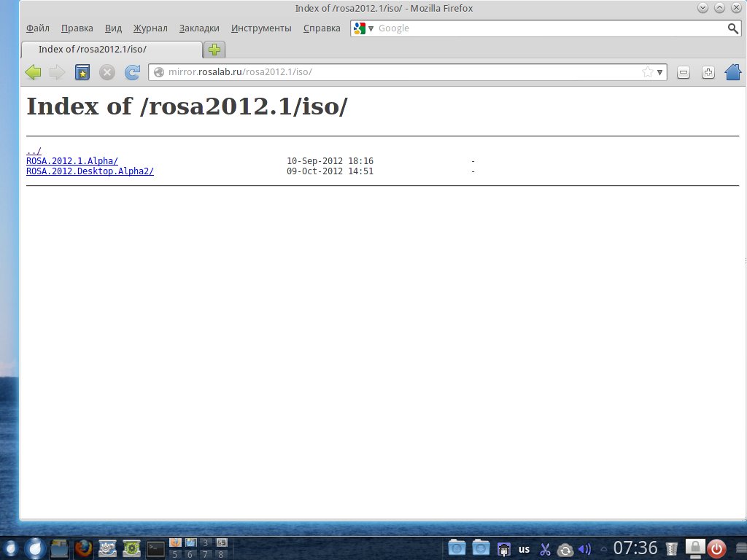Click the date 09-Oct-2012 14:51
Image resolution: width=747 pixels, height=560 pixels.
pyautogui.click(x=330, y=171)
